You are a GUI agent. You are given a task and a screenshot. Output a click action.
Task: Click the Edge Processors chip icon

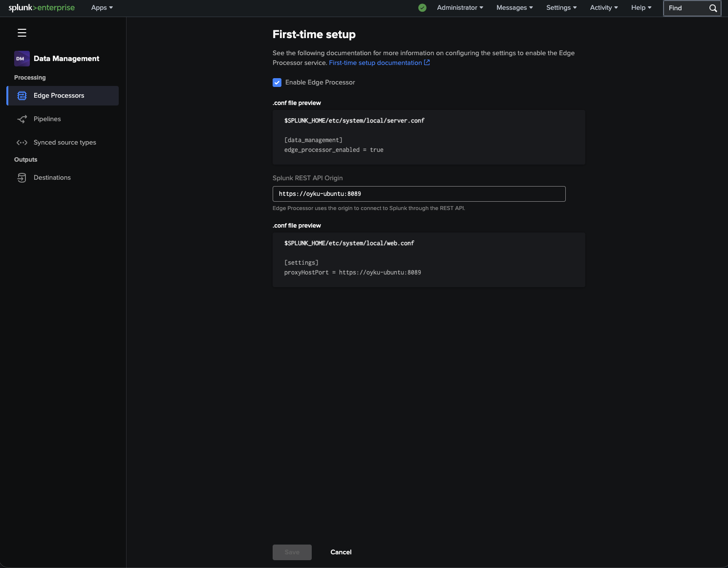[x=22, y=96]
